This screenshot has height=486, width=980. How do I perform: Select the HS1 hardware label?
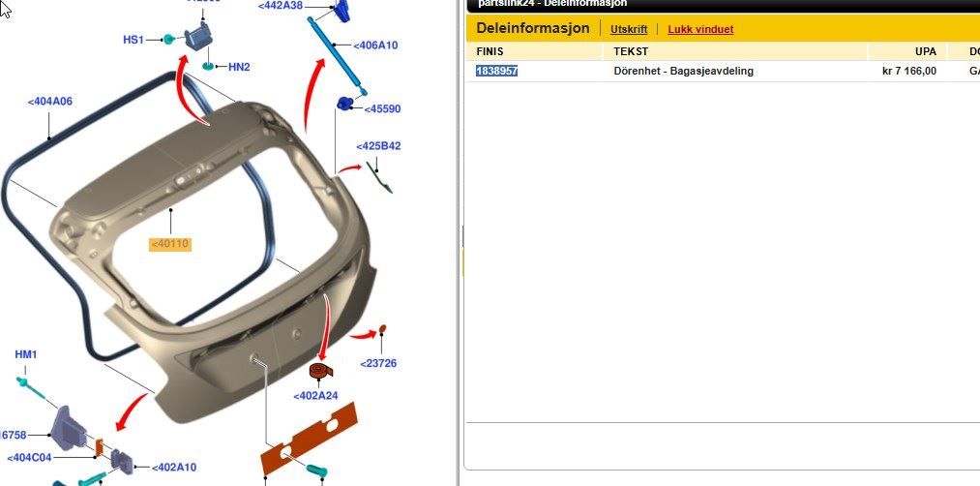point(134,40)
